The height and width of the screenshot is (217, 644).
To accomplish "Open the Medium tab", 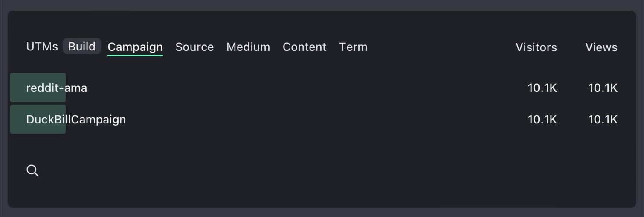I will click(x=248, y=47).
